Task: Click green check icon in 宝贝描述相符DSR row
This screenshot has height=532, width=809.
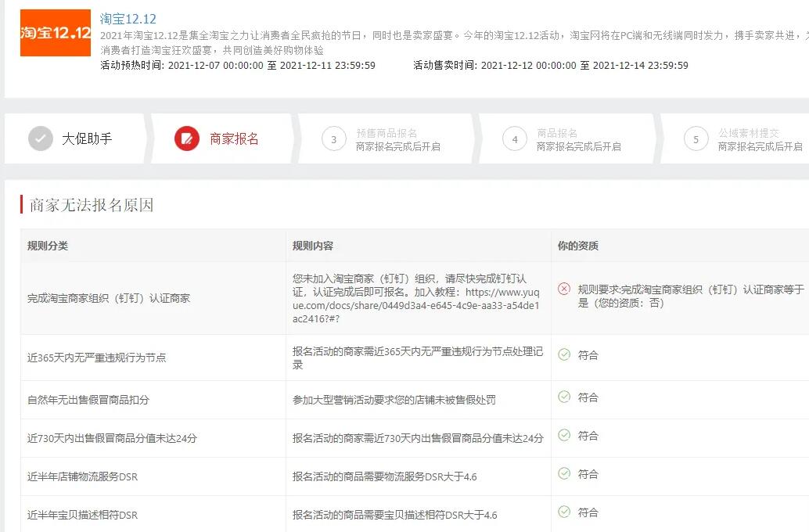Action: 564,512
